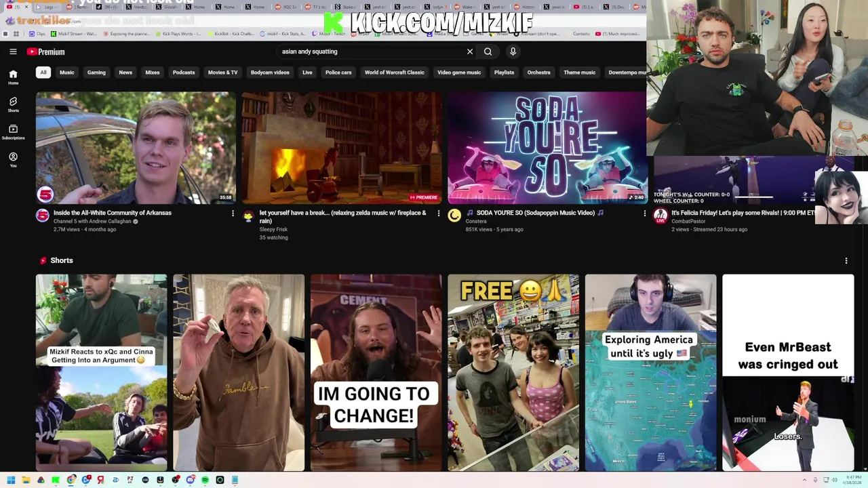Open Home in the YouTube sidebar
Image resolution: width=868 pixels, height=488 pixels.
[x=13, y=77]
